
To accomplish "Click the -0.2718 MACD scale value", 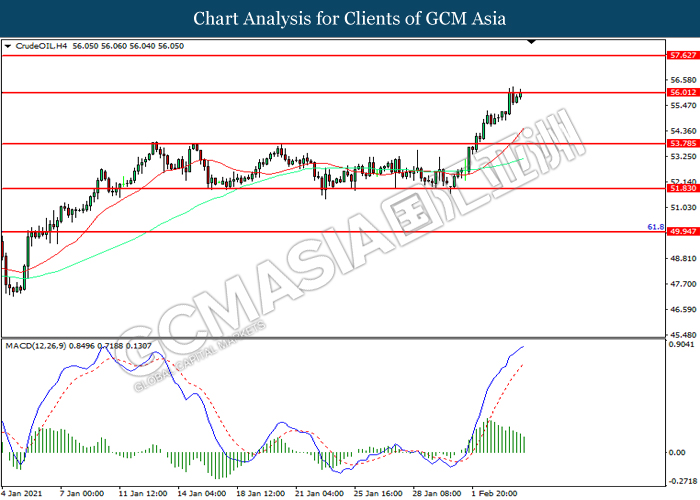I will [x=683, y=481].
